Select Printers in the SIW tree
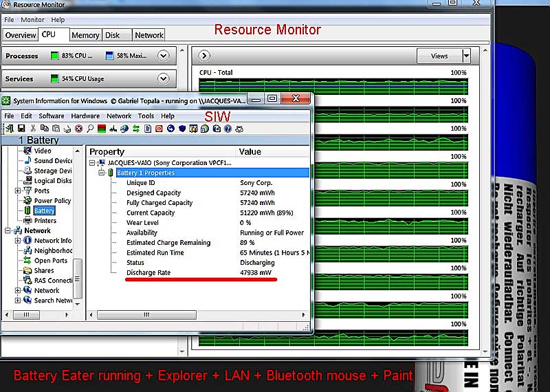 (45, 221)
